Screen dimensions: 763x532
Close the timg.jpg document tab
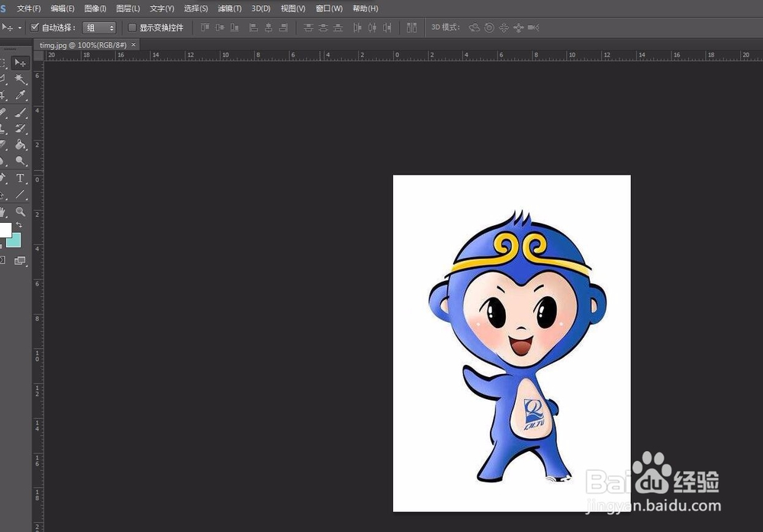134,45
